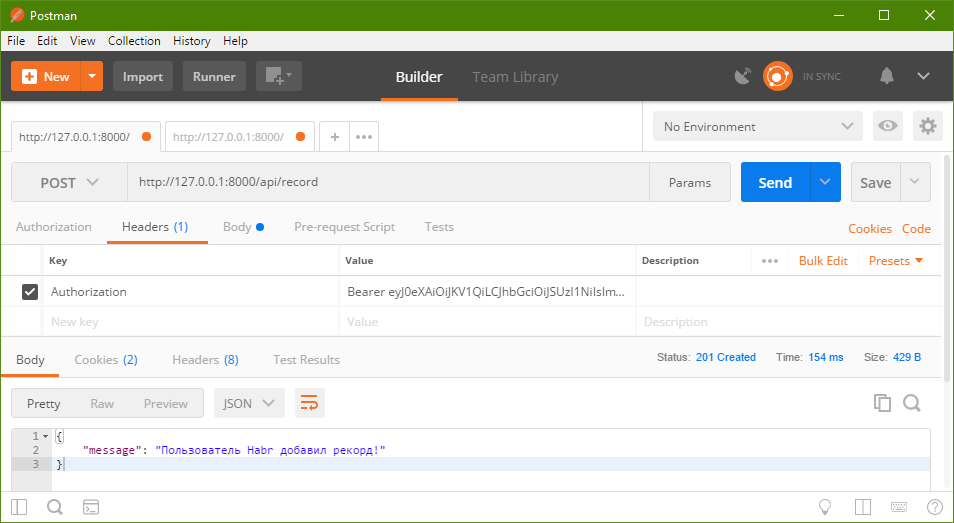Click the satellite interceptor icon
The image size is (954, 523).
click(743, 77)
